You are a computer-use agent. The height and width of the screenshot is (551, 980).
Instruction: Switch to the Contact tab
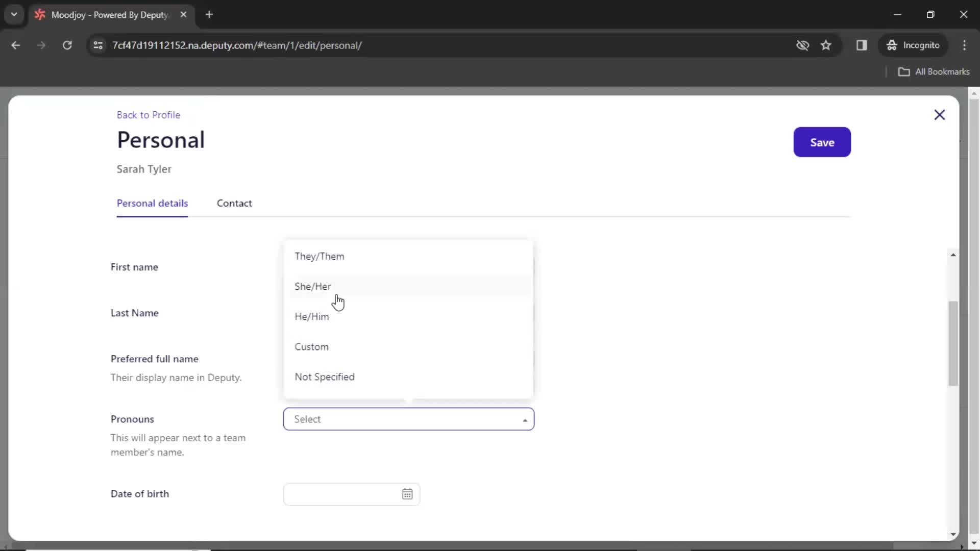[234, 203]
